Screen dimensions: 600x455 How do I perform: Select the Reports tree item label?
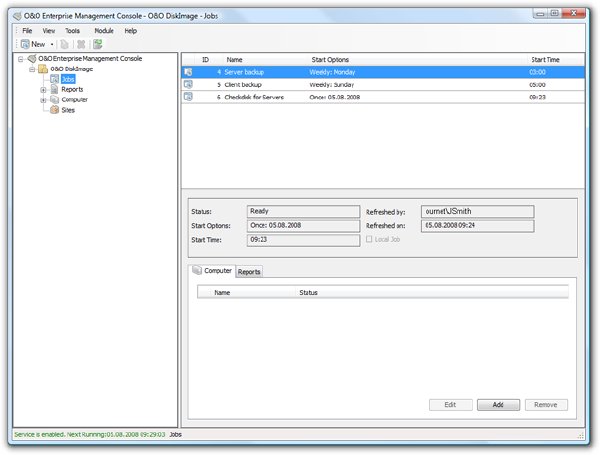point(72,89)
